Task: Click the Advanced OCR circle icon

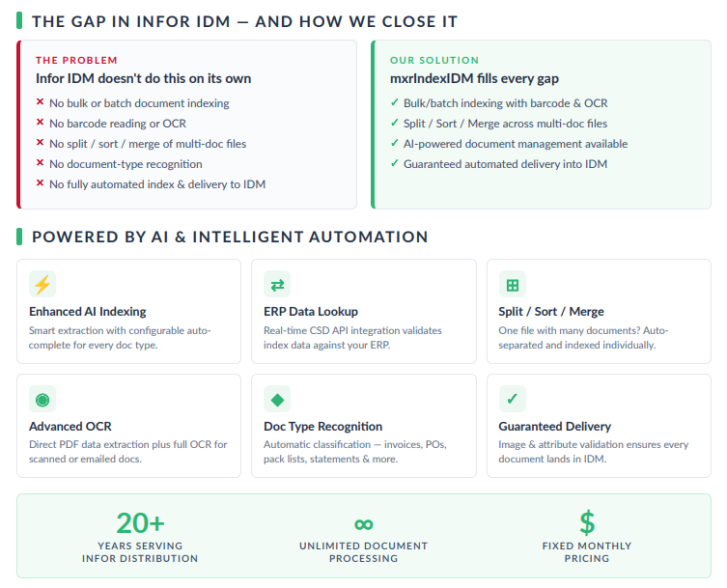Action: point(42,399)
